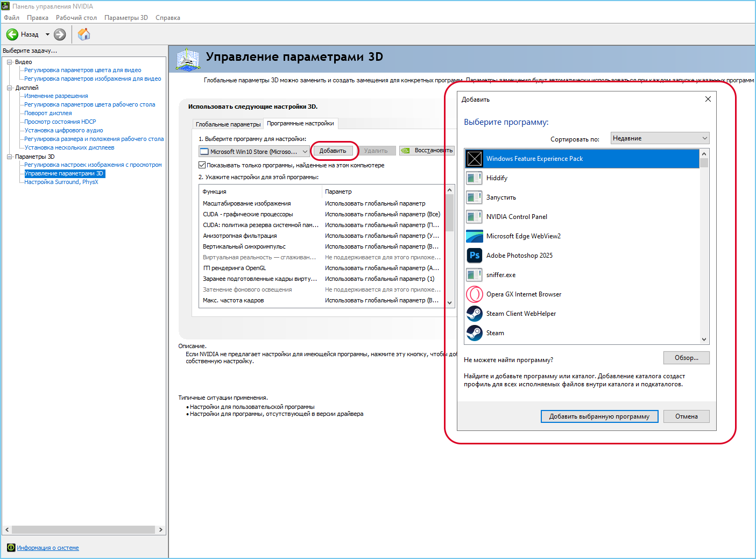Select 'Масштабирование изображения' setting row
Viewport: 756px width, 559px height.
pyautogui.click(x=322, y=203)
